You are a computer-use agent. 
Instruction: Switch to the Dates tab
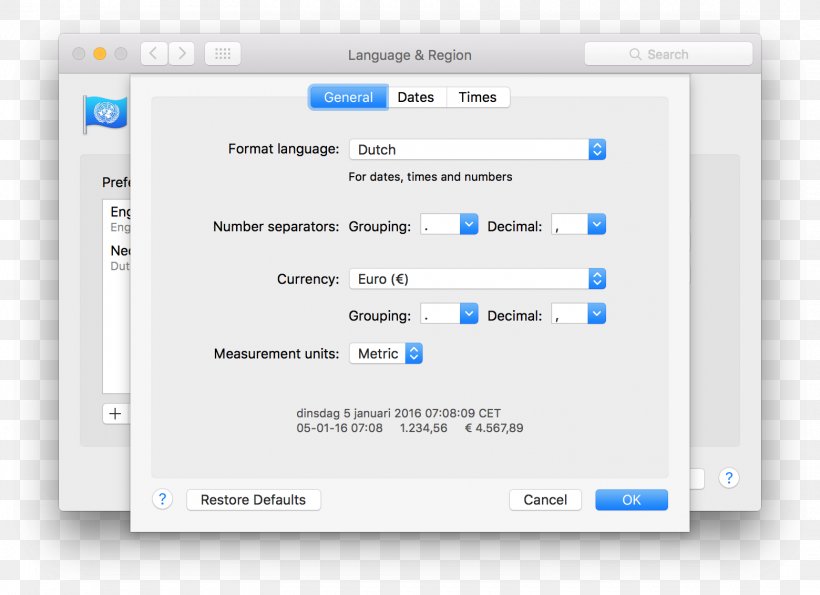[x=415, y=97]
